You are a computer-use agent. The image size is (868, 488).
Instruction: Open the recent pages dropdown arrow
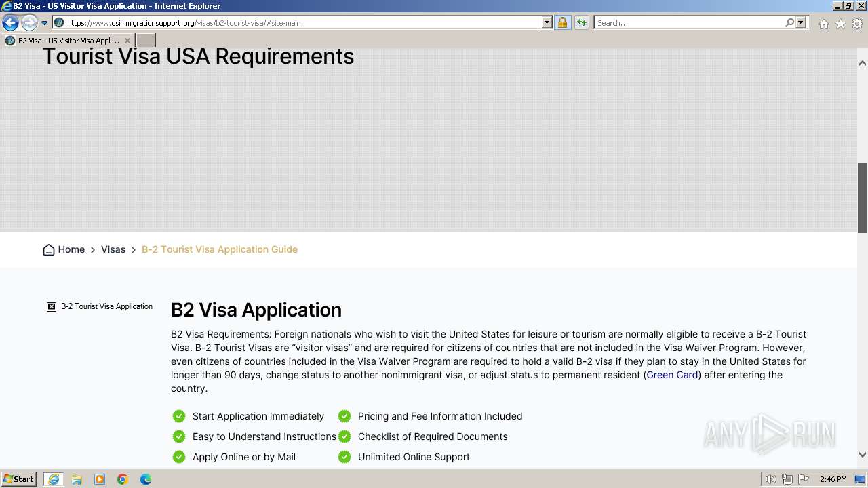[45, 23]
